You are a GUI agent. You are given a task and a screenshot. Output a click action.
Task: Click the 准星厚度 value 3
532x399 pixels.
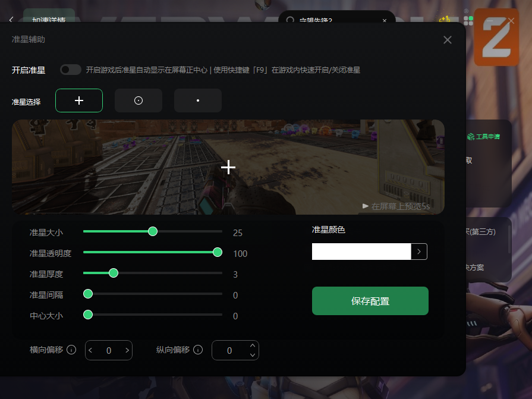[235, 274]
